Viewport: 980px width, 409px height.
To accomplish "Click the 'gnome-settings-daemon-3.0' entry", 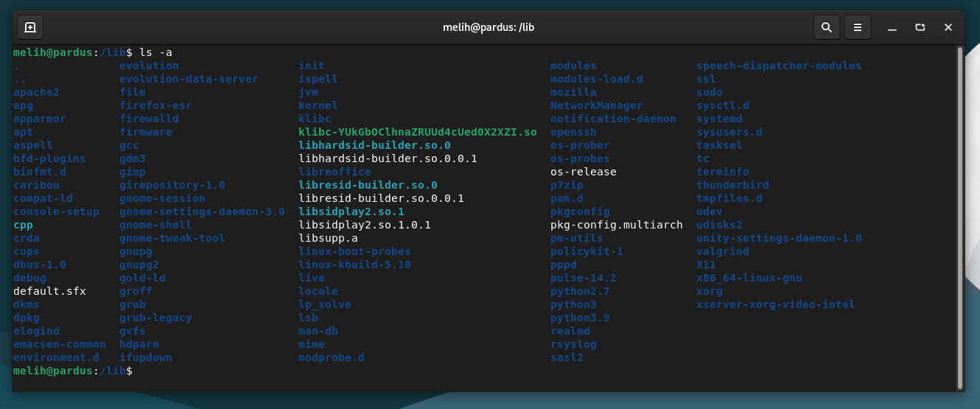I will click(x=202, y=212).
